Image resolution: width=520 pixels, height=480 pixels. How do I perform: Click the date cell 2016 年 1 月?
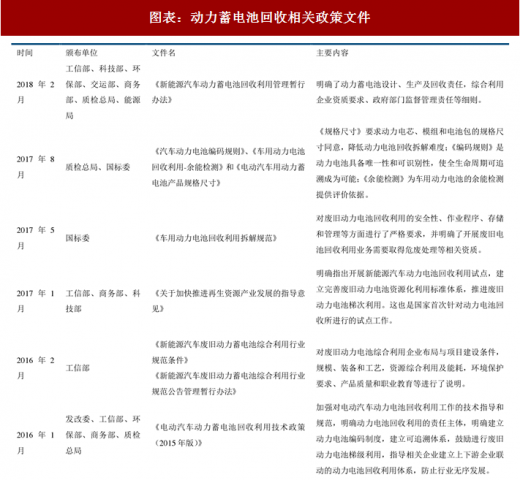36,443
